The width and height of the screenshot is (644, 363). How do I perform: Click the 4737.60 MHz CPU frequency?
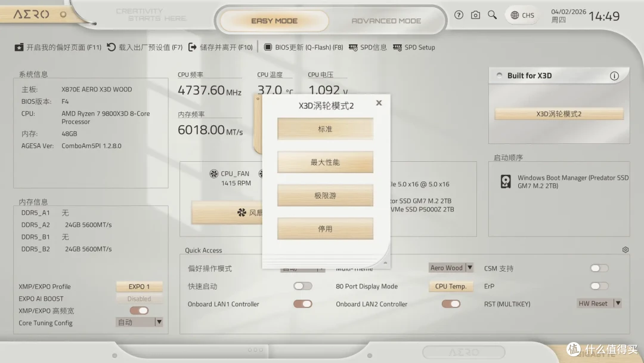coord(209,90)
